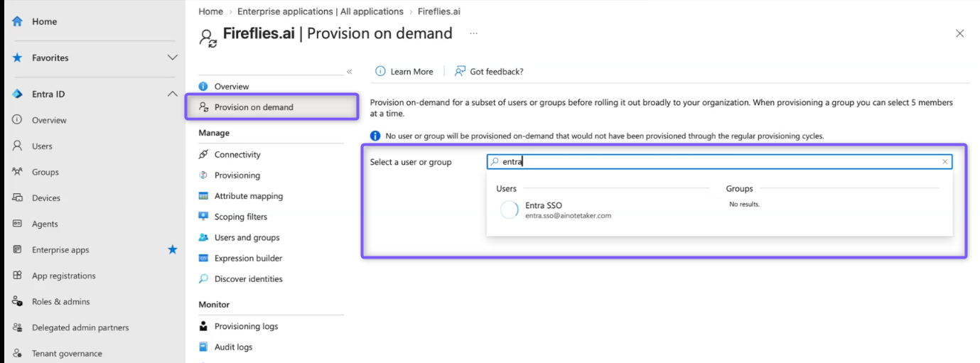This screenshot has height=363, width=980.
Task: Click entra.sso@ainotetaker.com email text
Action: point(568,215)
